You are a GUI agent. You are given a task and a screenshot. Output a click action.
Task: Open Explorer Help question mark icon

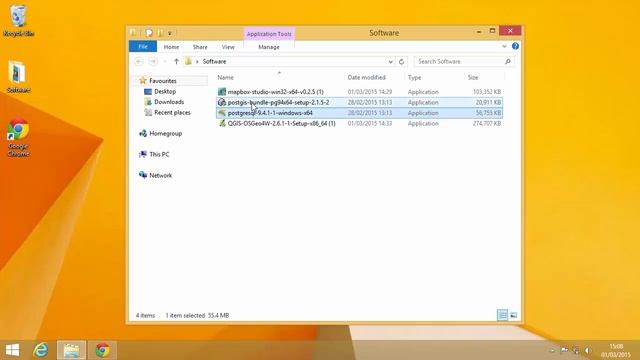tap(516, 46)
